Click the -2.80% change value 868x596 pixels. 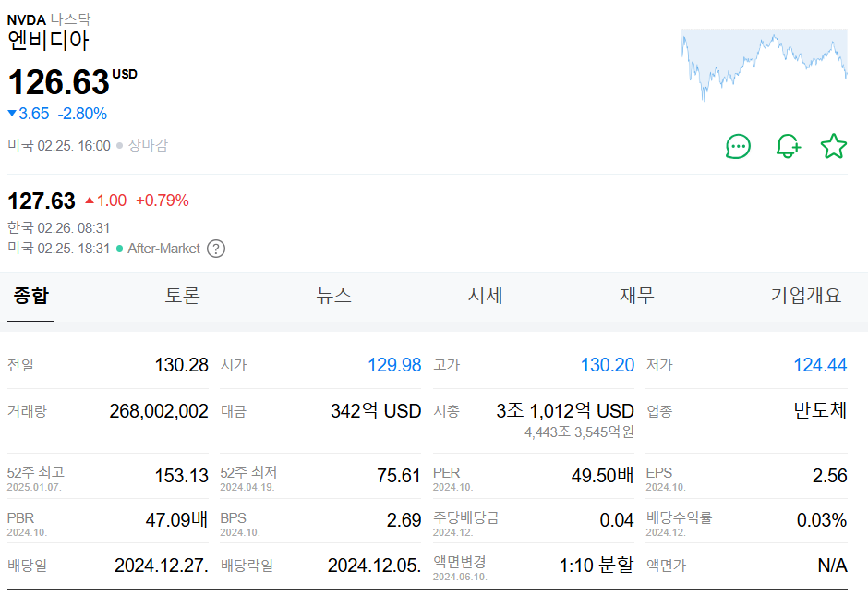click(x=82, y=114)
